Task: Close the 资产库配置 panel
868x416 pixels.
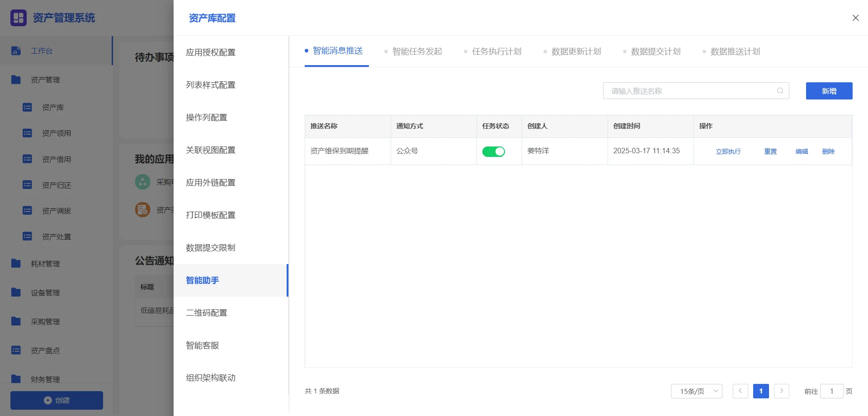Action: coord(855,18)
